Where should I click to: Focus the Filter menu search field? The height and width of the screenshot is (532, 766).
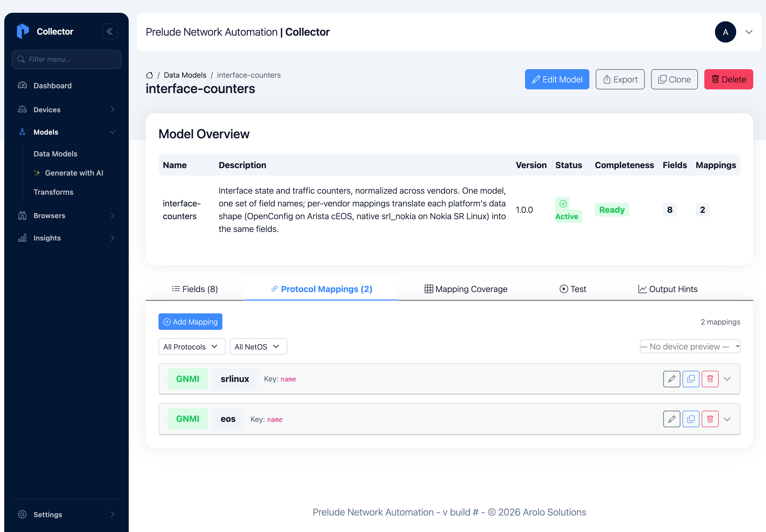coord(66,59)
